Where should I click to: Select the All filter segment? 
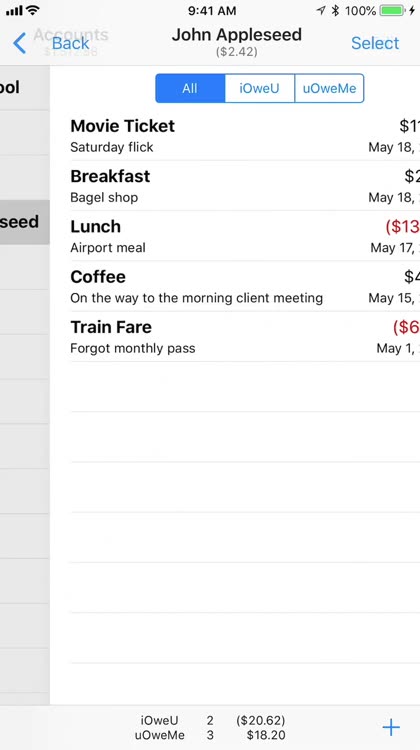(x=190, y=88)
